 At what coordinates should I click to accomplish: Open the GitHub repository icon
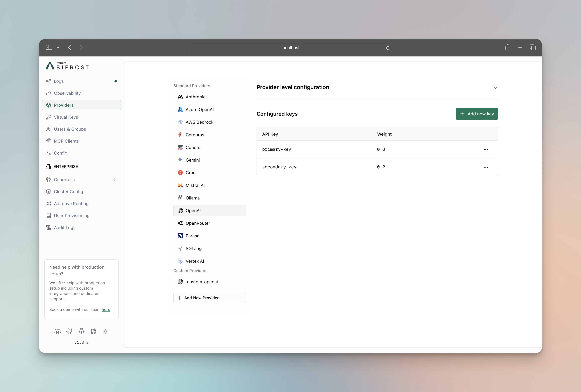pyautogui.click(x=69, y=331)
